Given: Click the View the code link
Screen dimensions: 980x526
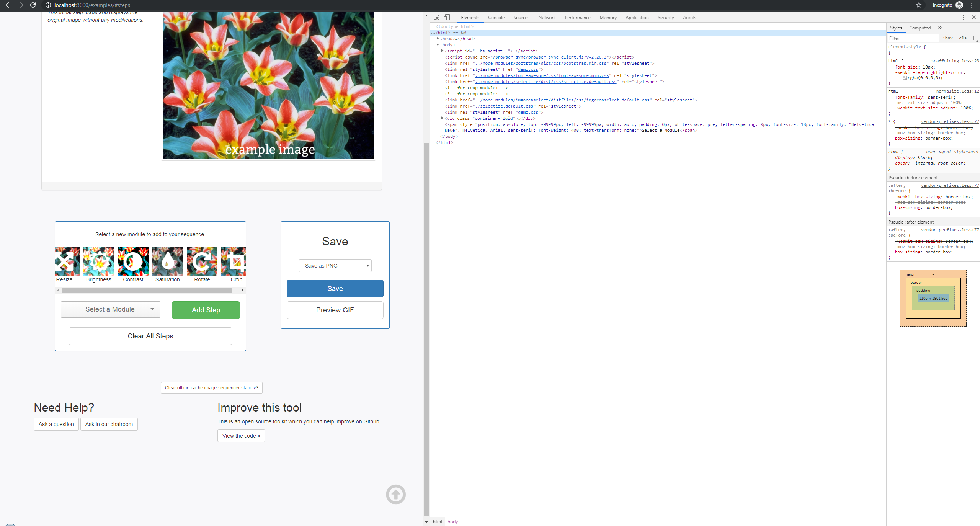Looking at the screenshot, I should pos(241,436).
